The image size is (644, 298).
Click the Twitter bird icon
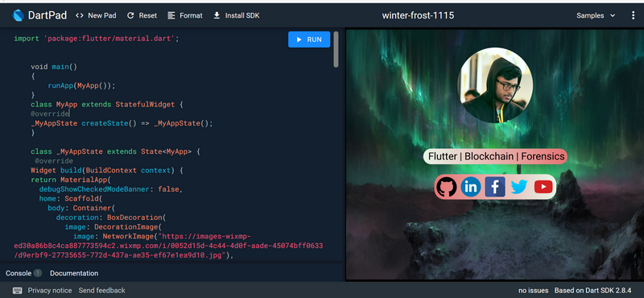point(519,187)
